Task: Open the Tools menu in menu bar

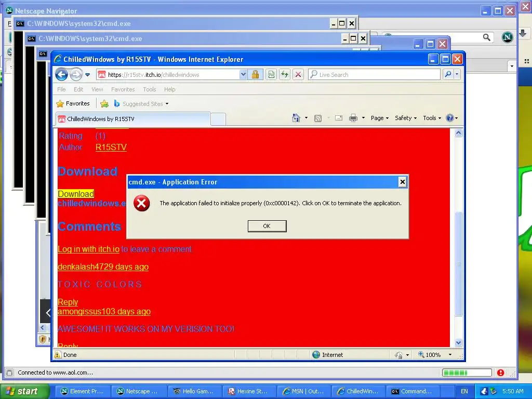Action: 149,89
